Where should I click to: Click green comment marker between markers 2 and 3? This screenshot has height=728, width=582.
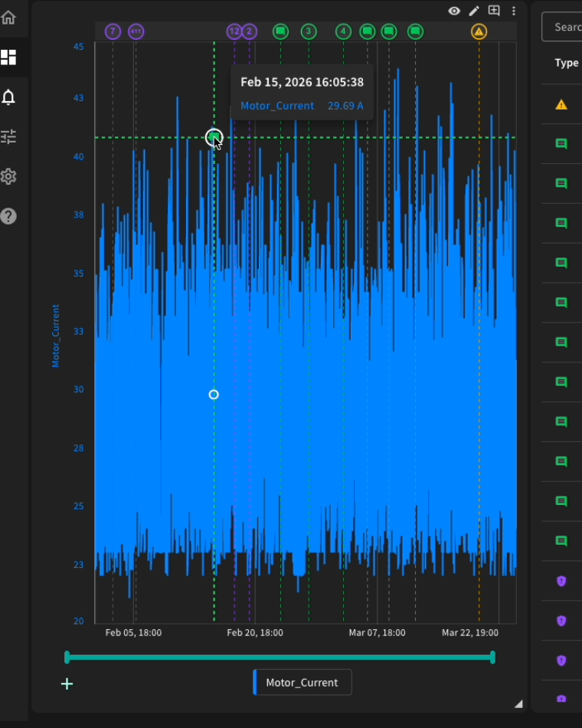(280, 31)
